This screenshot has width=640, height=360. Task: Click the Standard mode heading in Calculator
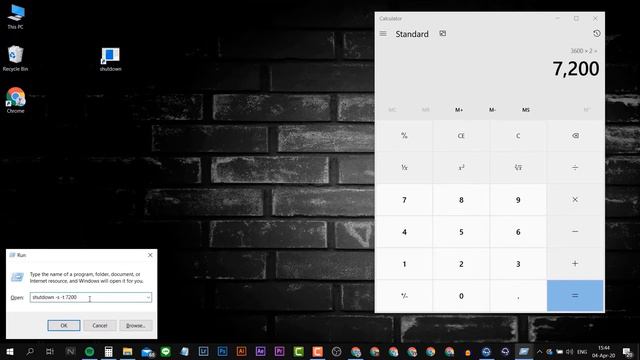412,34
